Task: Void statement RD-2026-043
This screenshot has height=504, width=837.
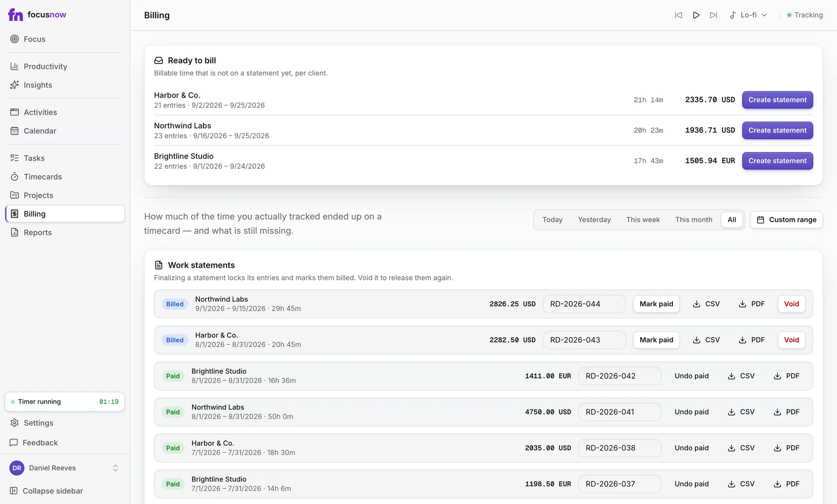Action: tap(791, 340)
